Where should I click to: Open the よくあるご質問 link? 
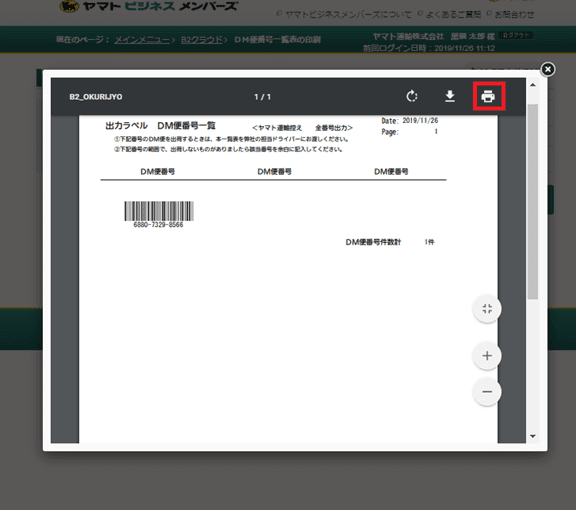click(453, 14)
